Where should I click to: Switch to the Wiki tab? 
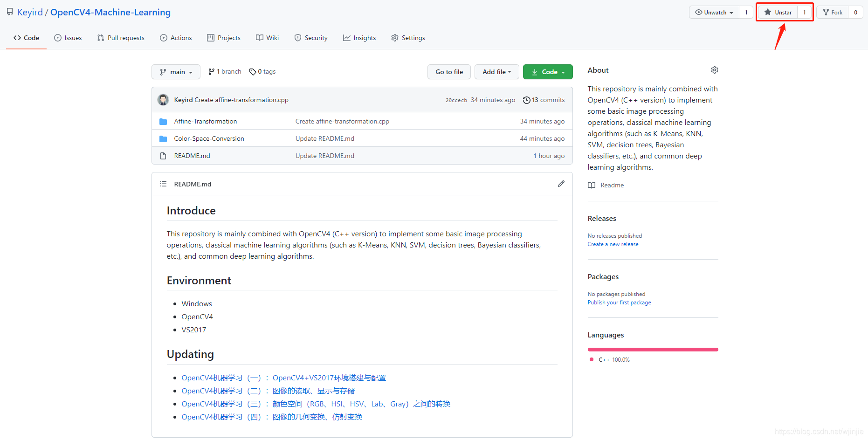(267, 38)
